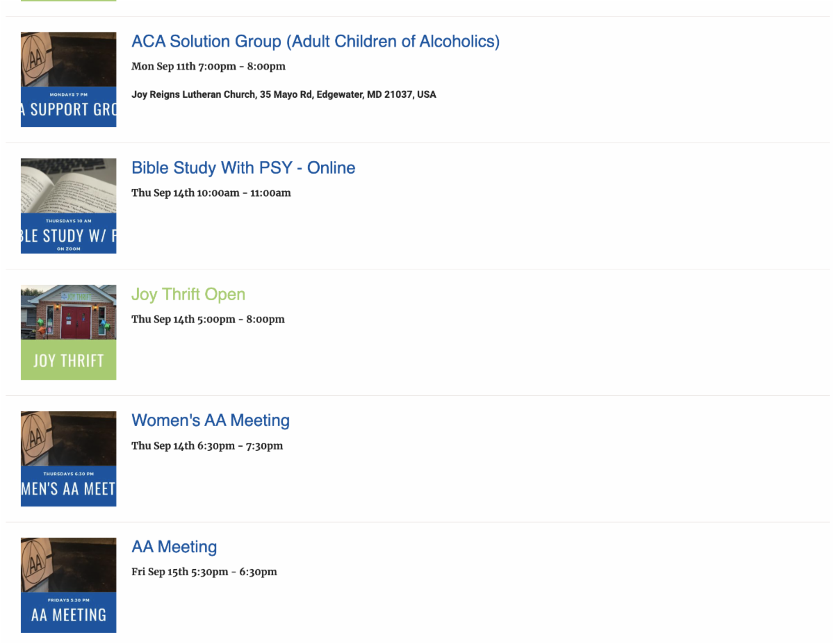This screenshot has width=834, height=644.
Task: Open the Friday AA Meeting event link
Action: 174,547
